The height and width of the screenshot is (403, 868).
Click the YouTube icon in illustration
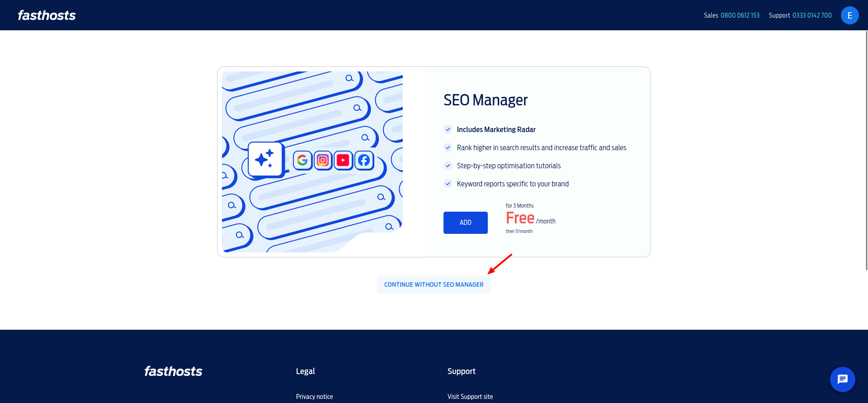click(x=343, y=160)
